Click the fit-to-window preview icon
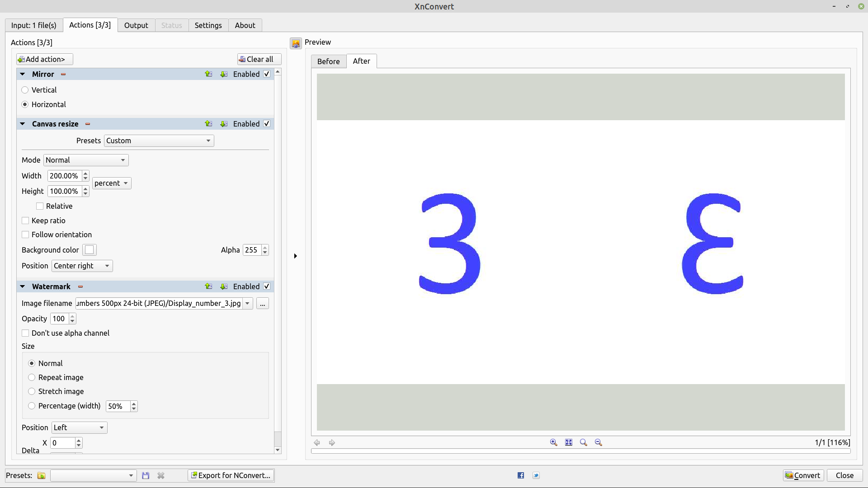 (x=569, y=442)
